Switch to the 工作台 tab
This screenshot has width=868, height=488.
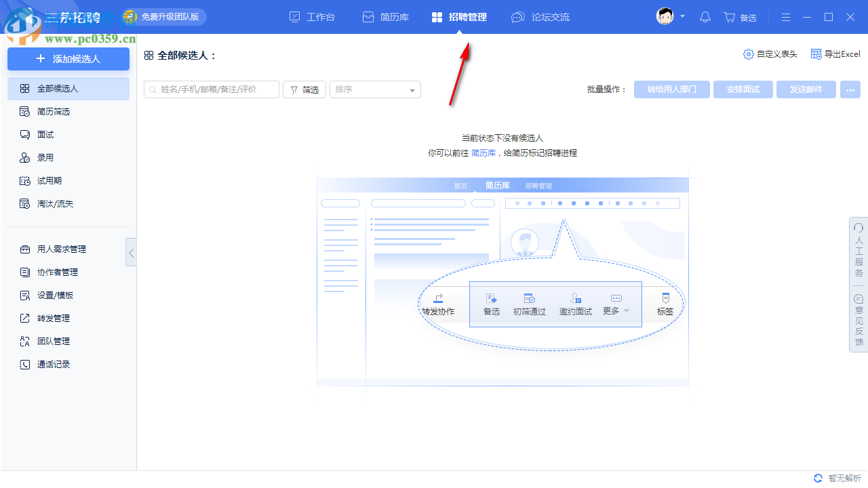point(312,17)
